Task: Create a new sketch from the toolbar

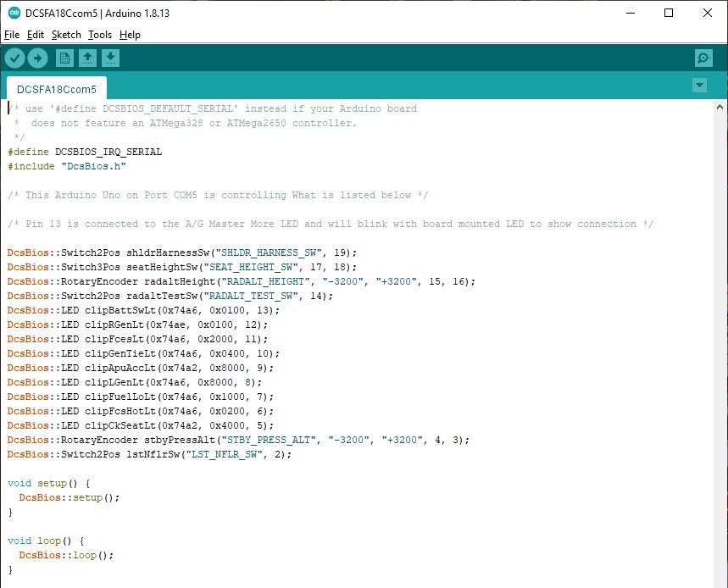Action: [x=64, y=58]
